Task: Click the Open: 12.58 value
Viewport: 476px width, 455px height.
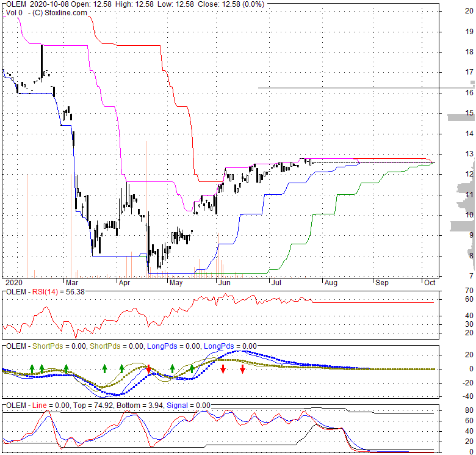Action: [90, 4]
